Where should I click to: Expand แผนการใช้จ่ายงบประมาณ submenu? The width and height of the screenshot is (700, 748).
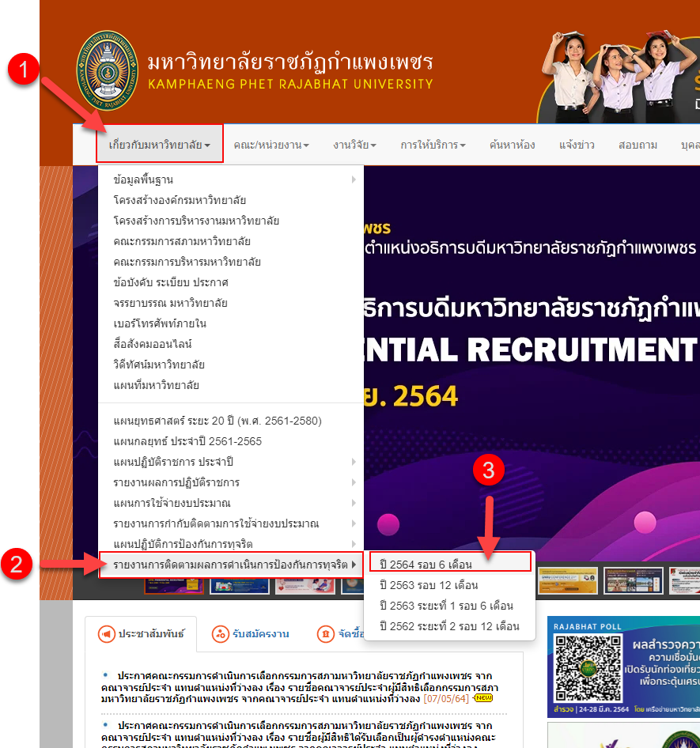(x=231, y=503)
